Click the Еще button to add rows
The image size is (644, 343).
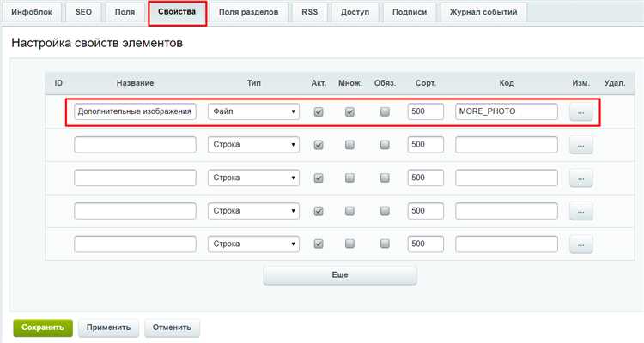(x=340, y=275)
